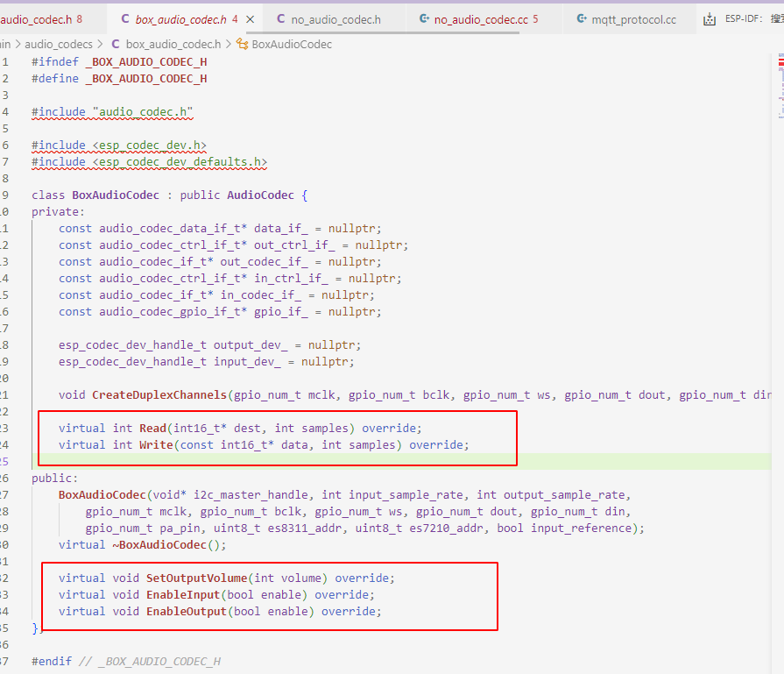Click the class symbol icon in the breadcrumb
This screenshot has width=784, height=674.
(x=242, y=44)
